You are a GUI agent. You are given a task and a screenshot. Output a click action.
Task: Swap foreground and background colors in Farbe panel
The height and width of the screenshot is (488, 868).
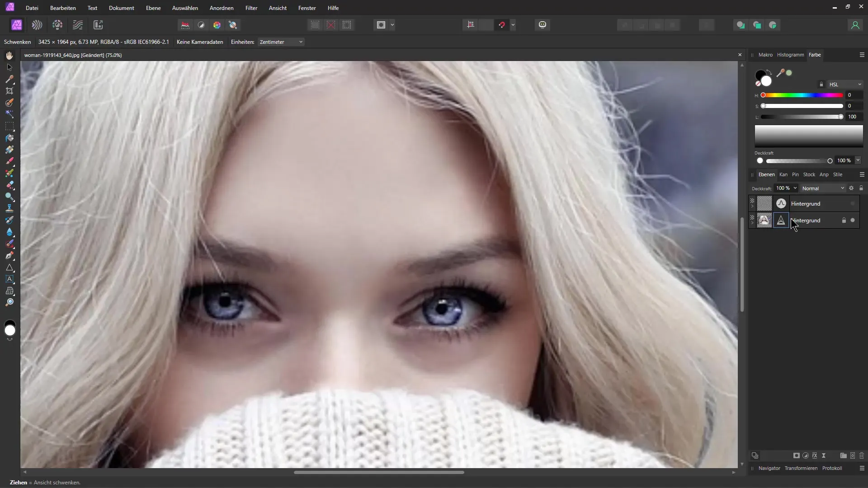769,72
